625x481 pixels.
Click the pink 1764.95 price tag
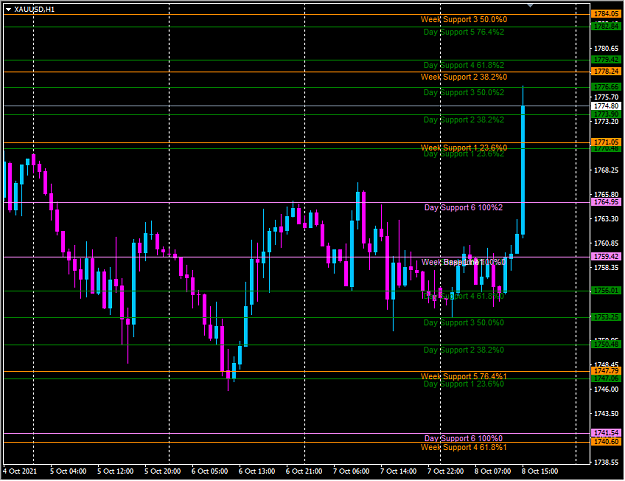click(606, 202)
